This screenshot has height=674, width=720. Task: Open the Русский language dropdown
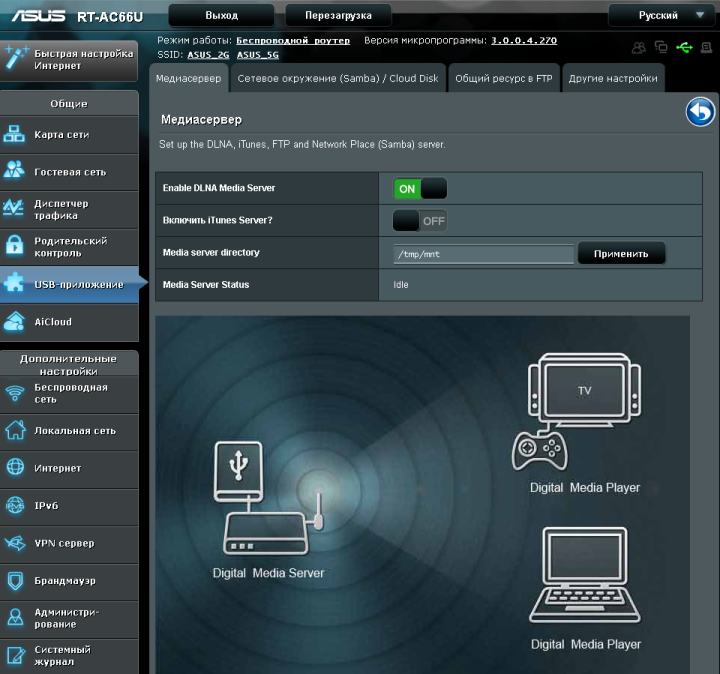coord(661,16)
